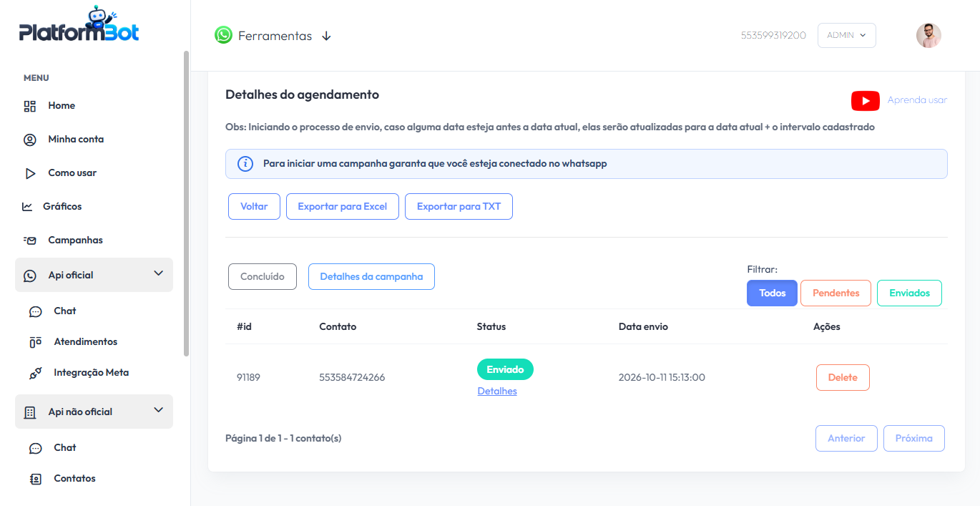This screenshot has height=506, width=980.
Task: Collapse the Api oficial section
Action: point(159,273)
